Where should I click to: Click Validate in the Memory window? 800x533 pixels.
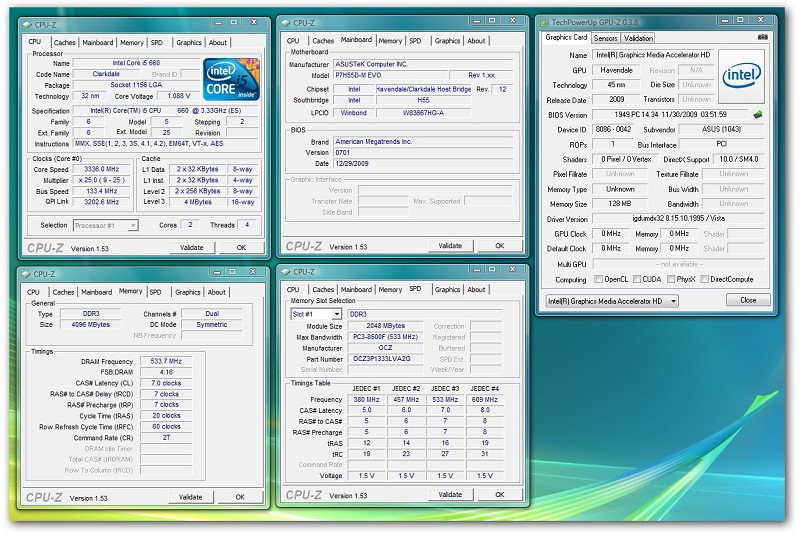[x=191, y=497]
